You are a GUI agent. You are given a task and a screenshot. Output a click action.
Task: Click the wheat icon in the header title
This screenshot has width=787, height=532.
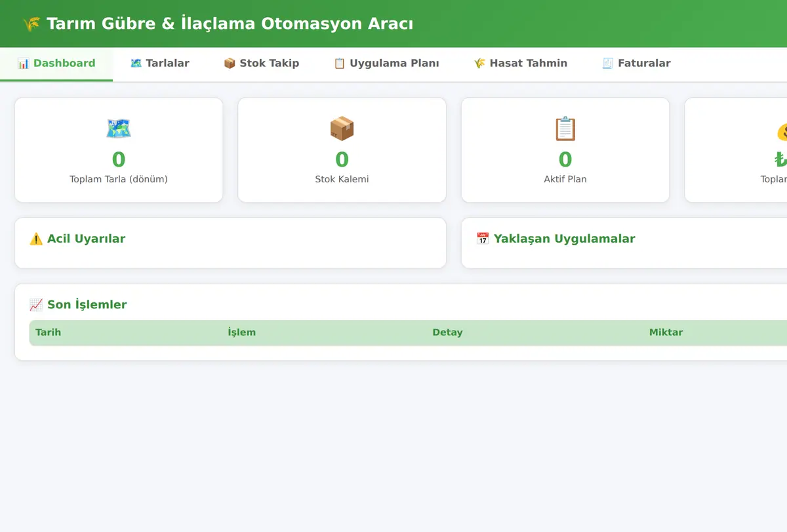click(31, 24)
